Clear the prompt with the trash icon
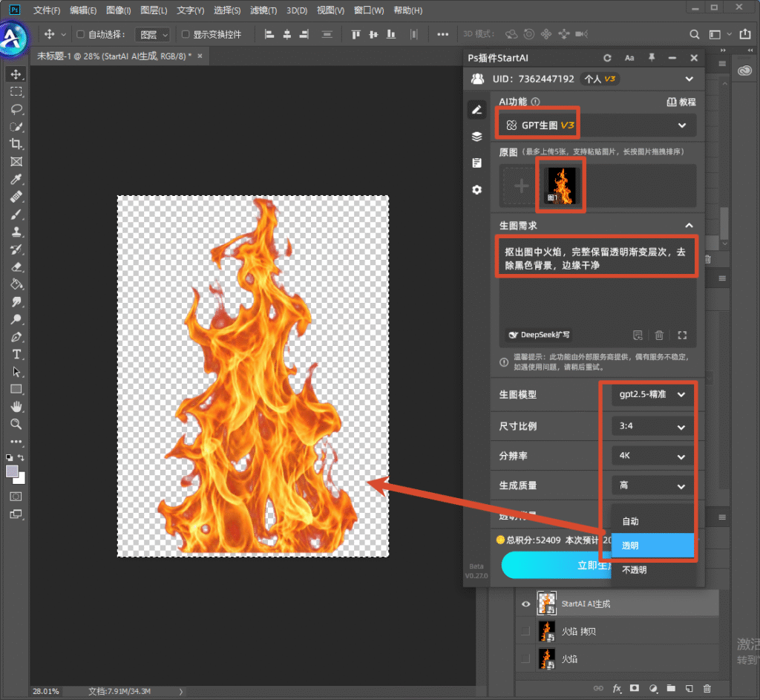760x700 pixels. point(659,335)
